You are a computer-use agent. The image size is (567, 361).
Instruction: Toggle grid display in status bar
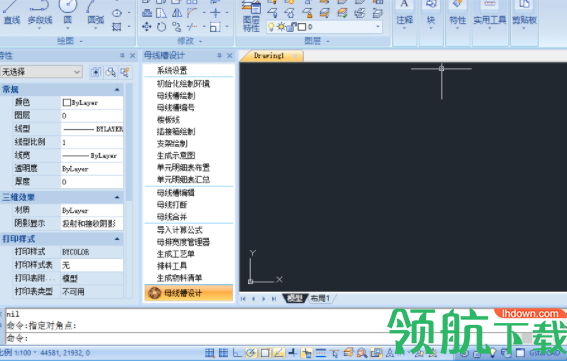[x=223, y=353]
